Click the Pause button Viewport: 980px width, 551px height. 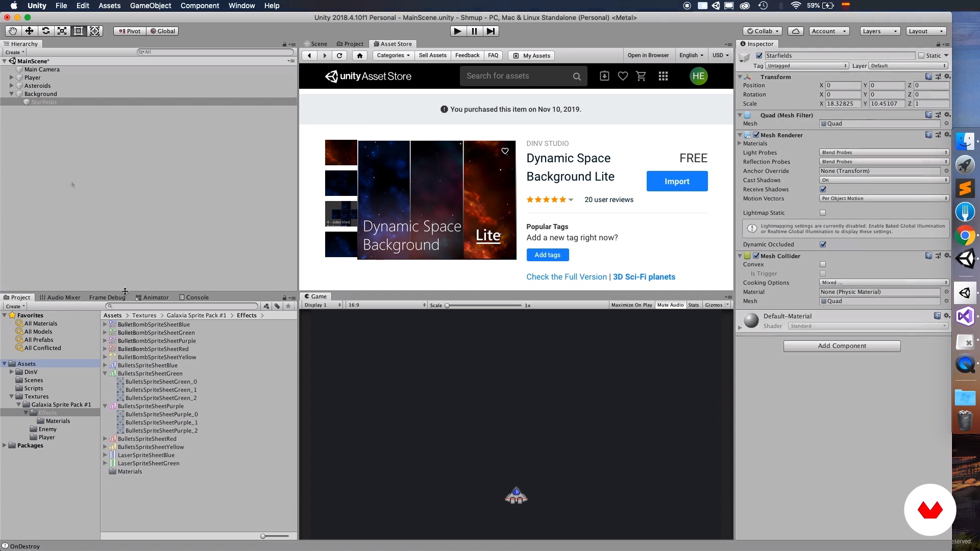tap(474, 31)
